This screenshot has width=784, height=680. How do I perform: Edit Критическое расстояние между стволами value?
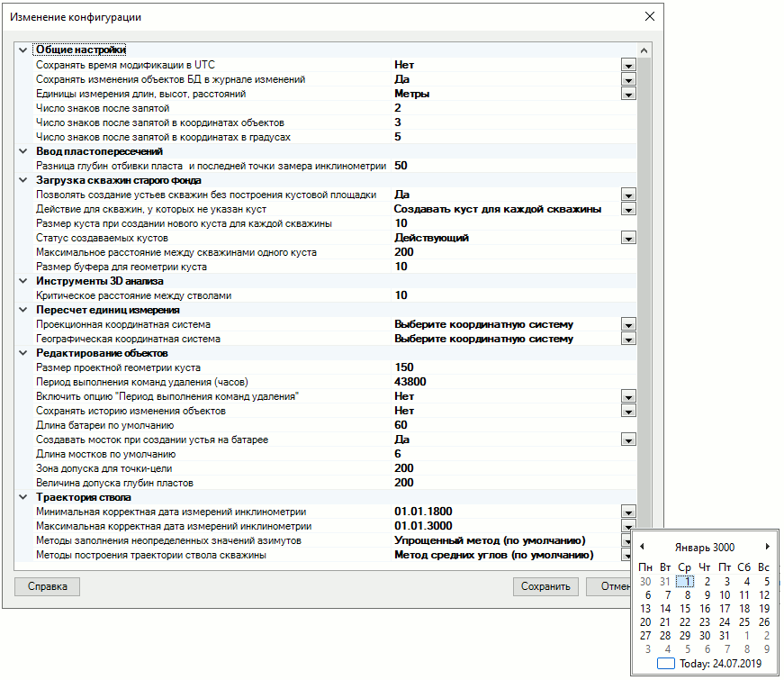coord(513,295)
